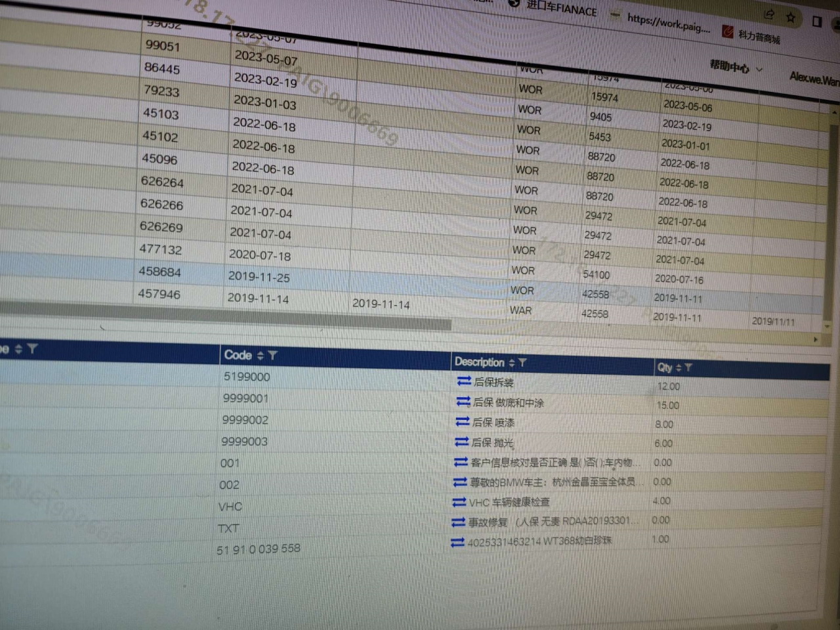Click the upper table's horizontal scrollbar
840x630 pixels.
[226, 315]
